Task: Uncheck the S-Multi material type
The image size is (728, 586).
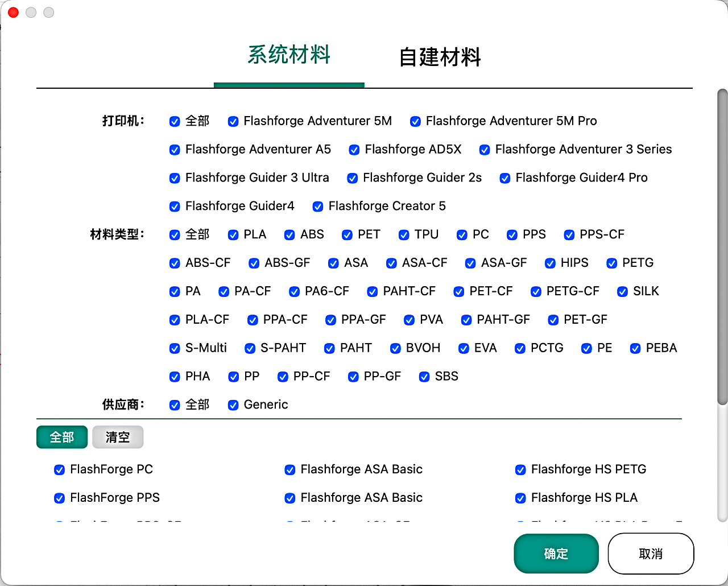Action: pyautogui.click(x=175, y=349)
